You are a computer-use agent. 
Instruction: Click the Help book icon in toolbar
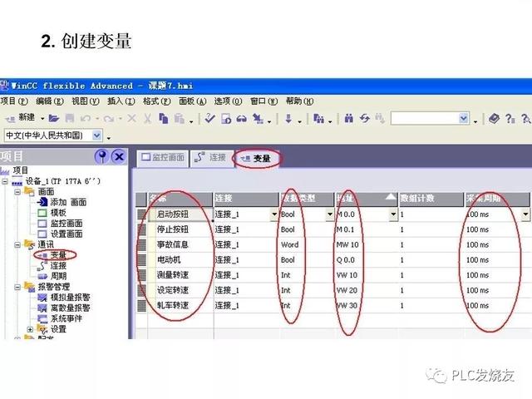pyautogui.click(x=494, y=118)
